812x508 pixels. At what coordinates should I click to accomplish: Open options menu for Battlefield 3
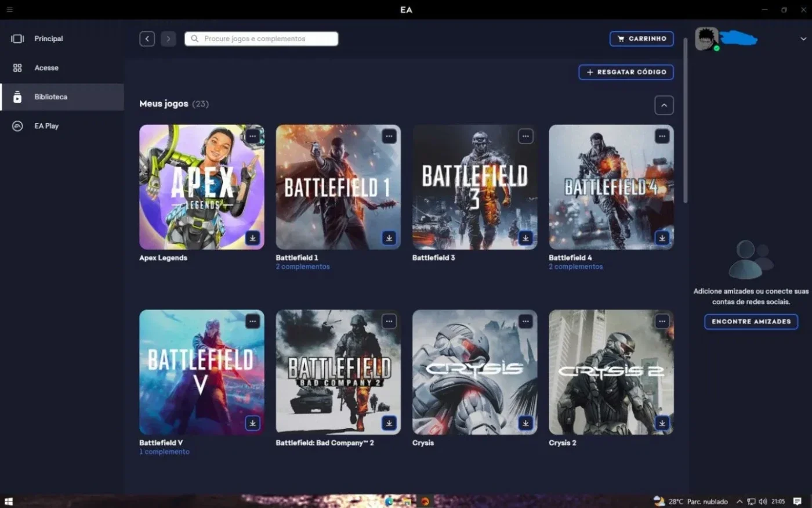coord(525,136)
